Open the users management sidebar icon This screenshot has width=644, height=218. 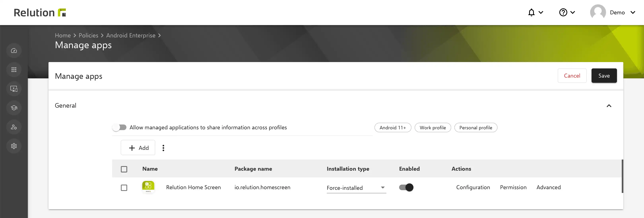[x=14, y=127]
